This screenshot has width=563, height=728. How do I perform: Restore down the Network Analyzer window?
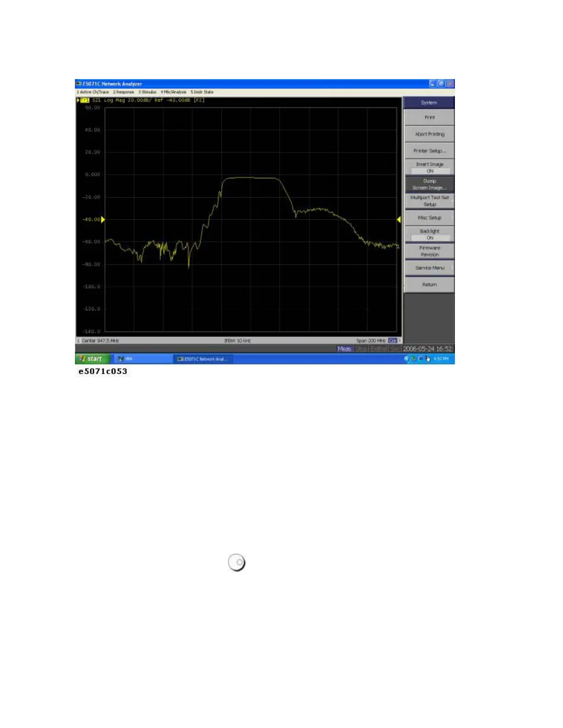coord(442,84)
